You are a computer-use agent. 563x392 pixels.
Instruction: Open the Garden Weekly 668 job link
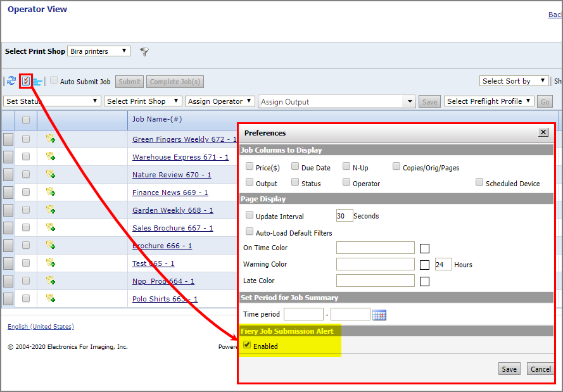172,210
